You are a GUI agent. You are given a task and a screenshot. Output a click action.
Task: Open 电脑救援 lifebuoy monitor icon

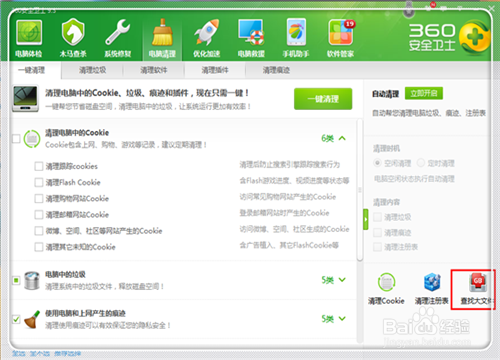point(251,32)
